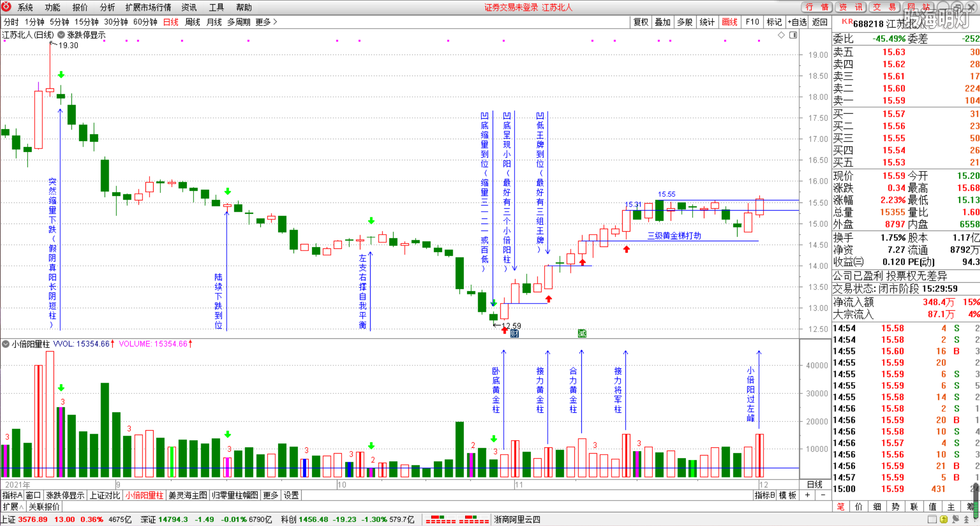The image size is (980, 526).
Task: Click the 统计 toolbar button
Action: [707, 22]
